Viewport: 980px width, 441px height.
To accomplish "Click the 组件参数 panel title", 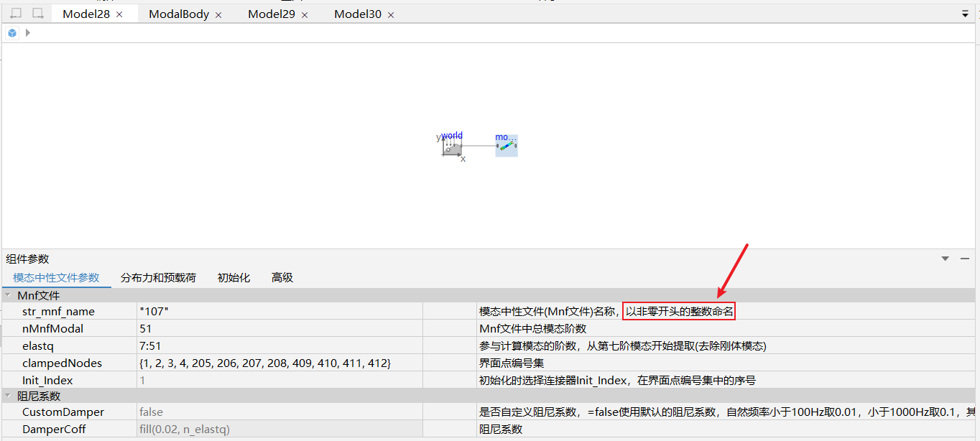I will pyautogui.click(x=27, y=259).
